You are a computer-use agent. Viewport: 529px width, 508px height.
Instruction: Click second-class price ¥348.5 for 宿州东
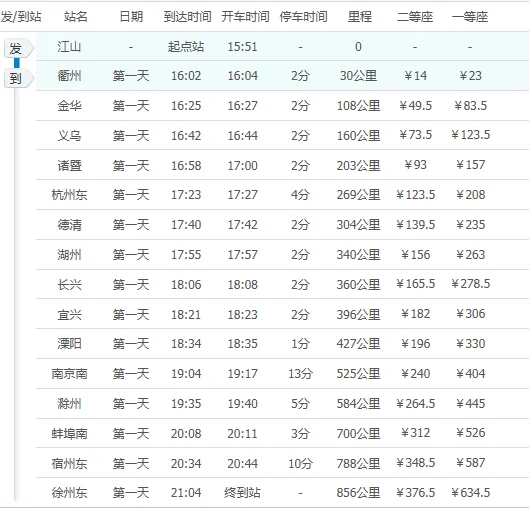415,463
